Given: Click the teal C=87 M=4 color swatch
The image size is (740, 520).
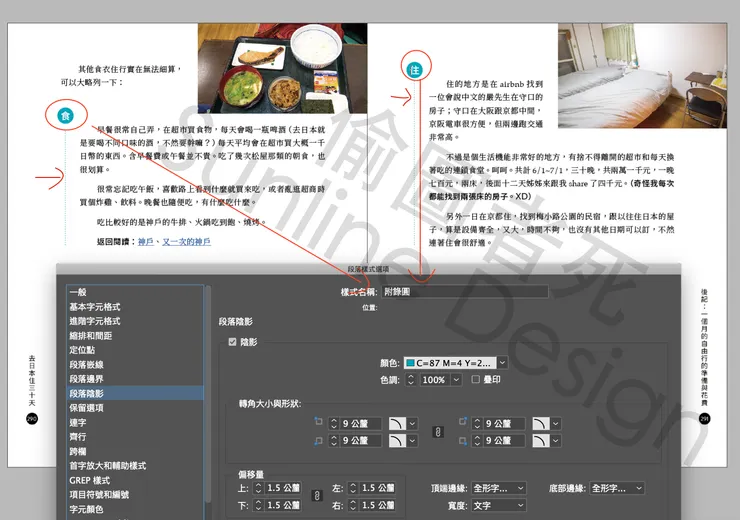Looking at the screenshot, I should [x=411, y=363].
